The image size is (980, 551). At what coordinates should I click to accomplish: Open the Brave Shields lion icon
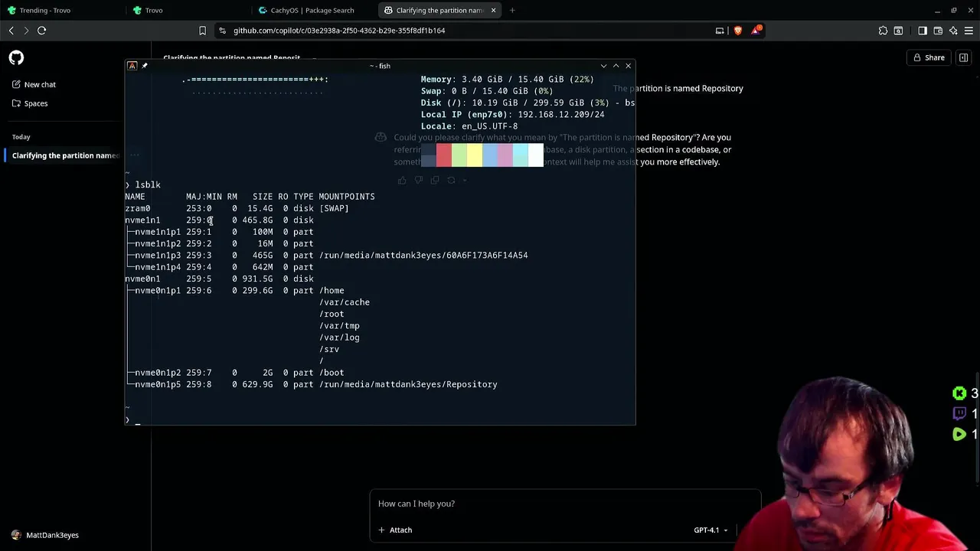(738, 31)
